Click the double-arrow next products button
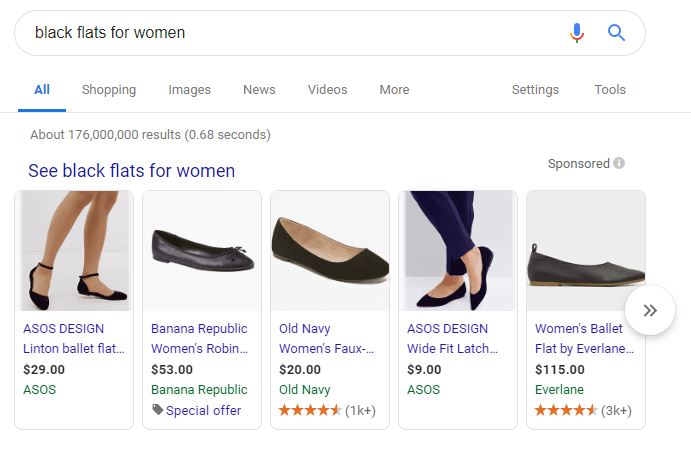 point(650,310)
